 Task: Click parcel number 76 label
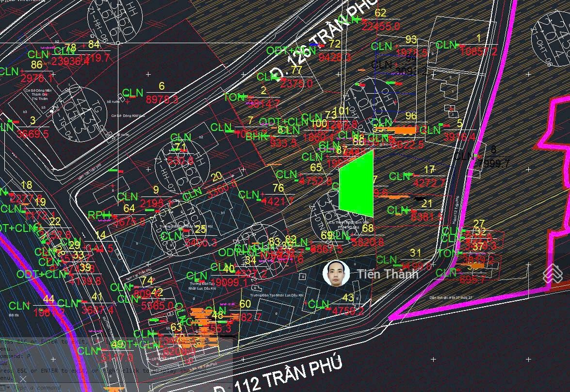coord(278,188)
